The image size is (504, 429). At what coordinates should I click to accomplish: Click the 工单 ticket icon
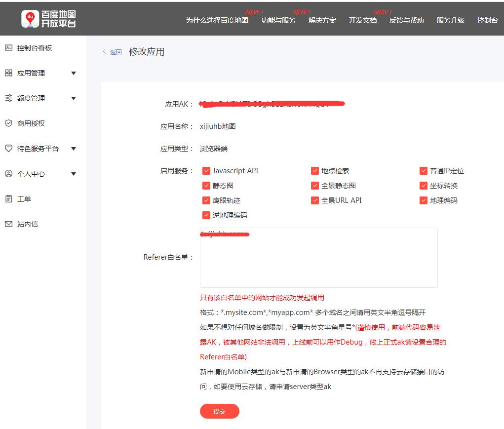(x=8, y=199)
